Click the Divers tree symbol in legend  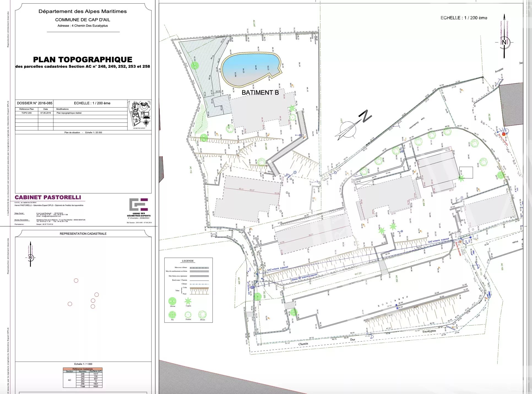coord(202,314)
